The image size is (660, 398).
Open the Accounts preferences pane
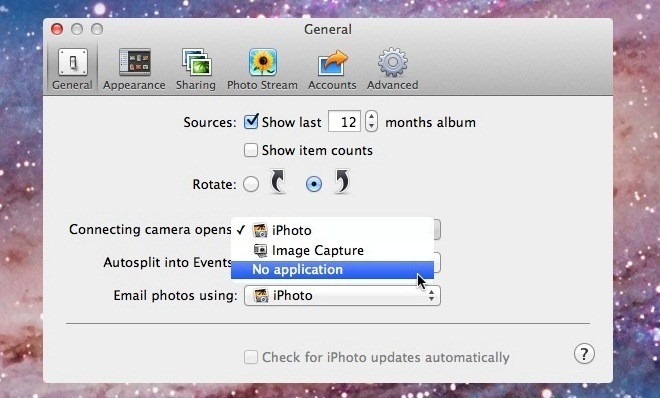pos(332,69)
